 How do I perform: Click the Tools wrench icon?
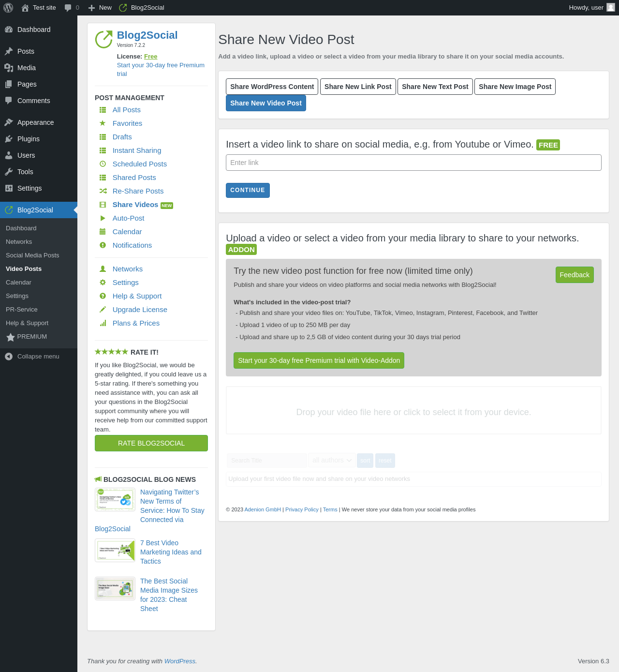(9, 172)
